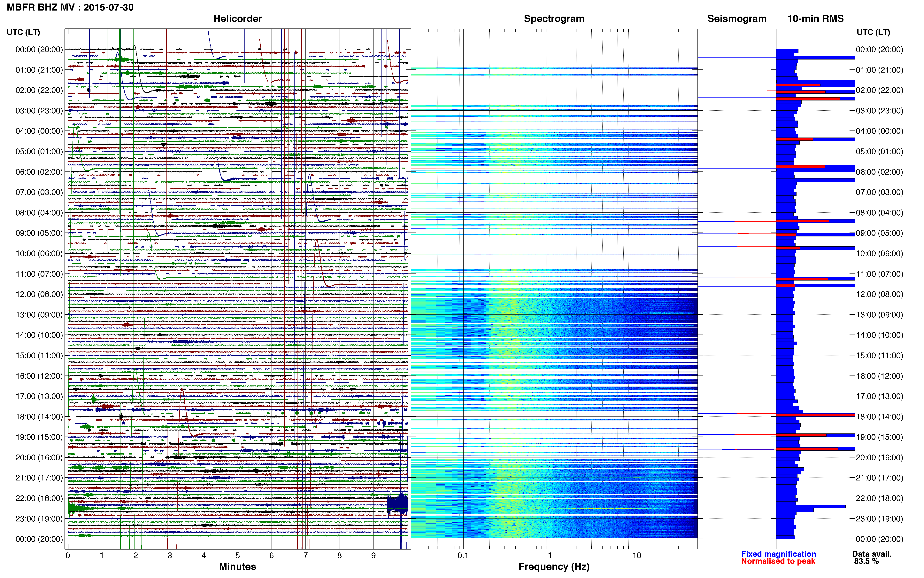Screen dimensions: 924x578
Task: Select "02:00 (22:00)" on the Helicorder time axis
Action: click(x=39, y=90)
